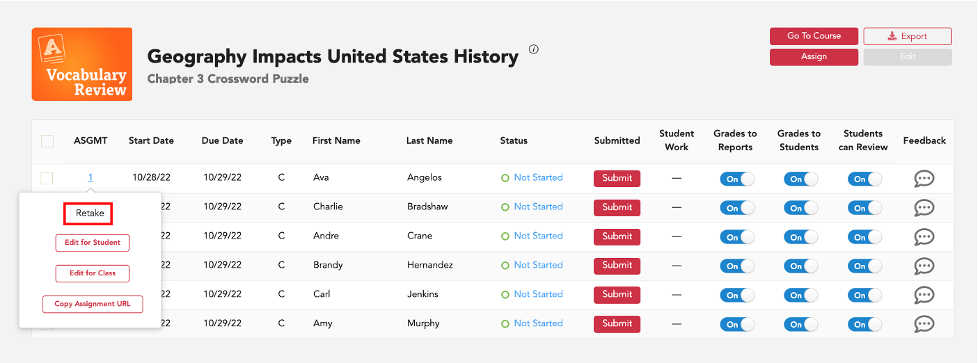Choose Edit for Class option
980x363 pixels.
[93, 273]
